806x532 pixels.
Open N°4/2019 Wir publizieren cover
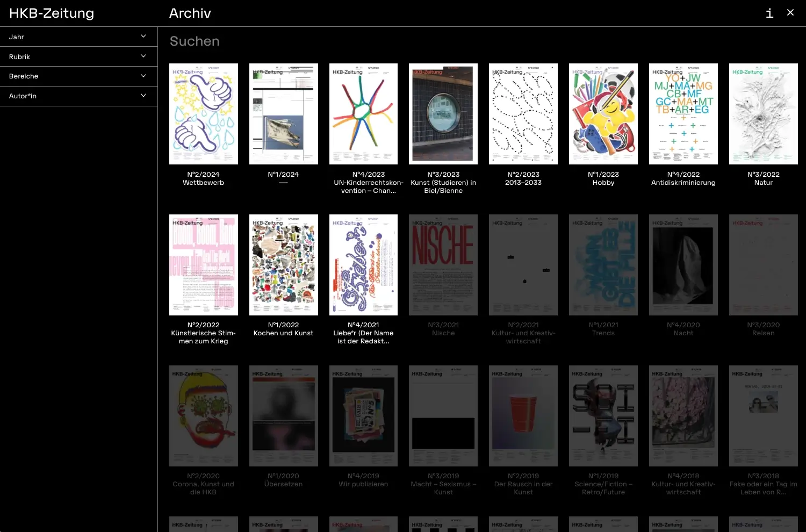[364, 416]
